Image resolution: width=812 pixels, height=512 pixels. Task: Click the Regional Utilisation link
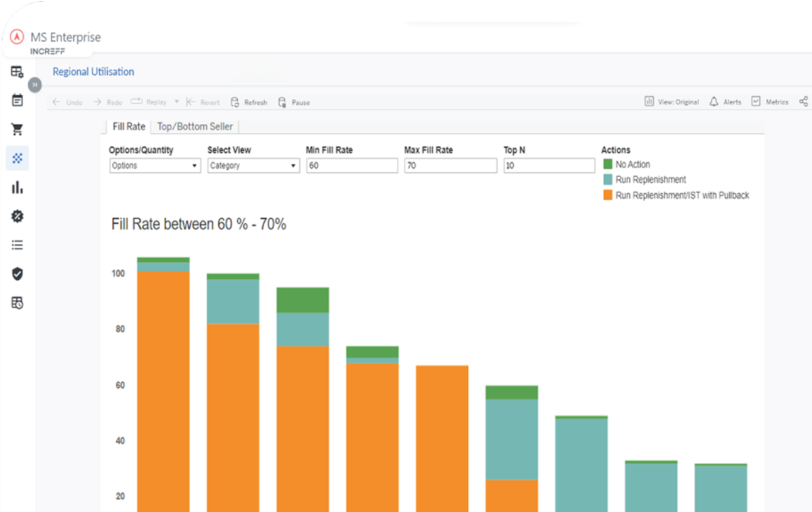coord(93,72)
